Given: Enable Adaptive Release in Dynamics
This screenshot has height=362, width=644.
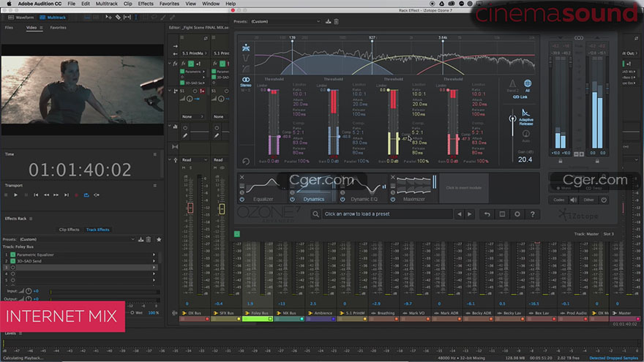Looking at the screenshot, I should (x=525, y=117).
